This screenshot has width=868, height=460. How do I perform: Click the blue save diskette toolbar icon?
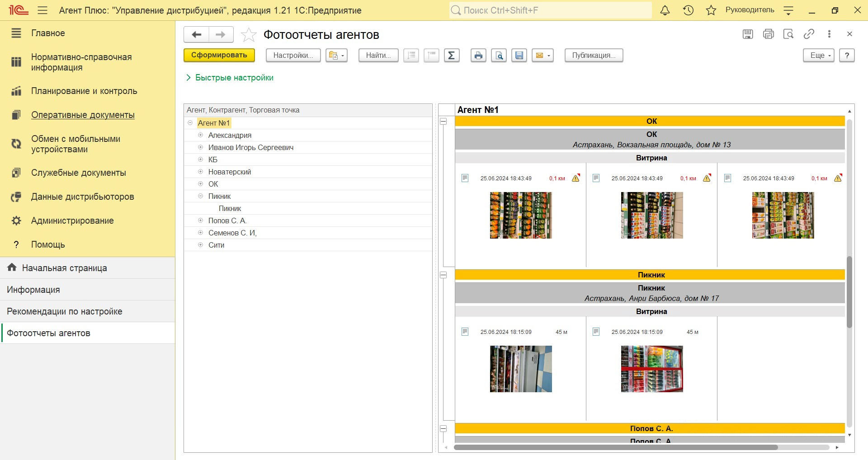pos(519,55)
